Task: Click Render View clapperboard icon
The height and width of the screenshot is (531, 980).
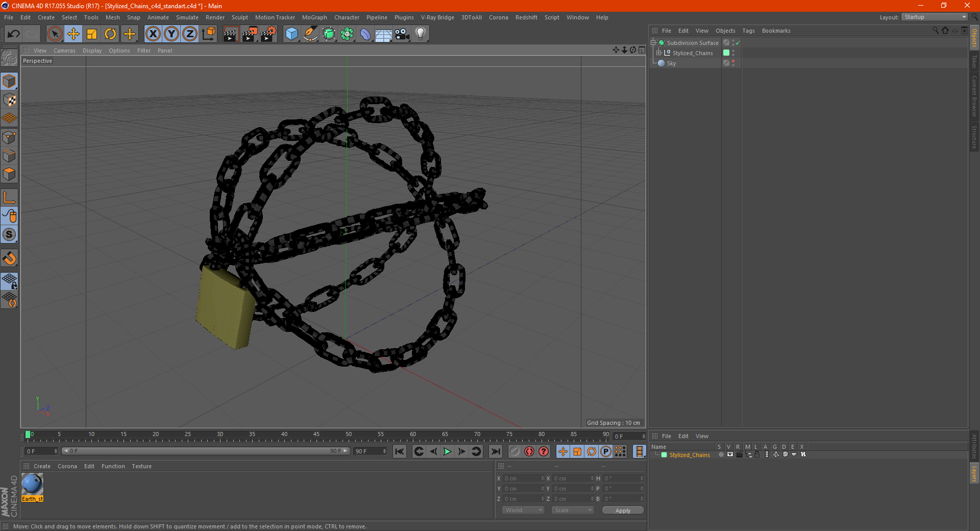Action: pos(231,34)
